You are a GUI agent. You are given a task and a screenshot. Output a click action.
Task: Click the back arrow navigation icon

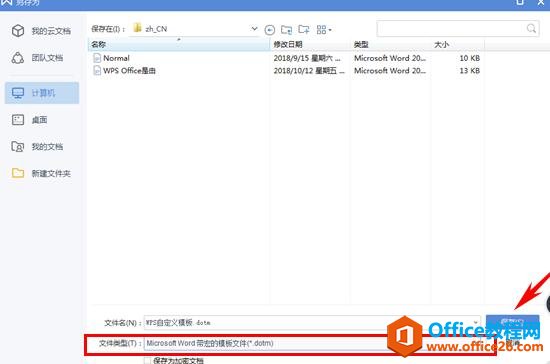269,30
